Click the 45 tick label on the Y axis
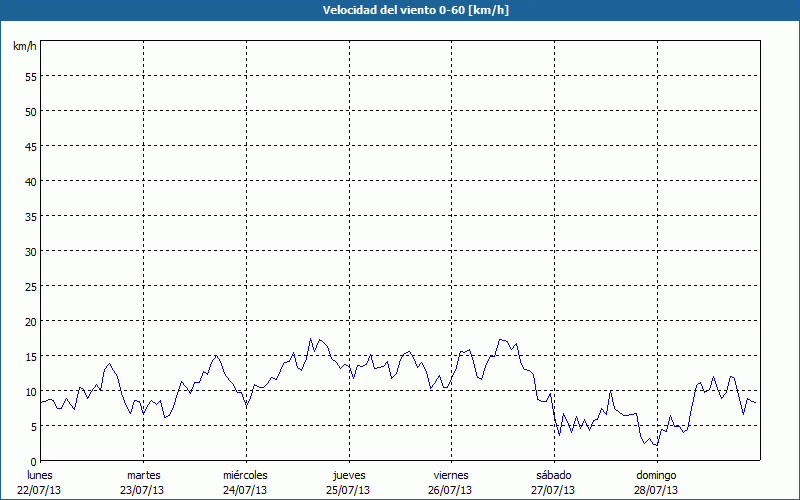This screenshot has height=500, width=800. [x=30, y=146]
